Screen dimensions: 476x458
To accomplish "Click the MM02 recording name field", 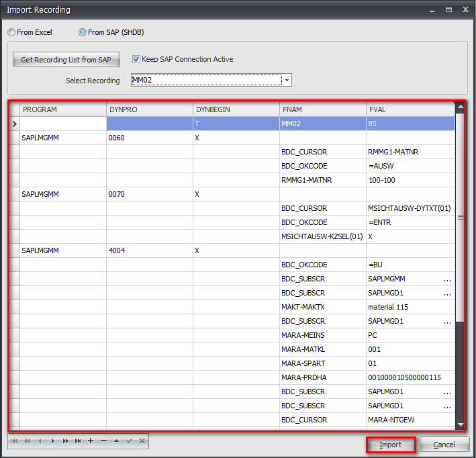I will click(x=205, y=81).
